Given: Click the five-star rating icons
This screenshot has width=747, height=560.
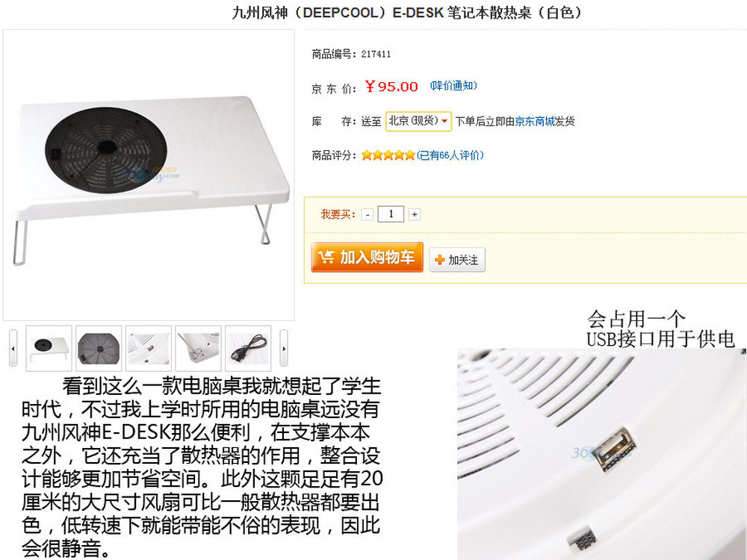Looking at the screenshot, I should [388, 155].
